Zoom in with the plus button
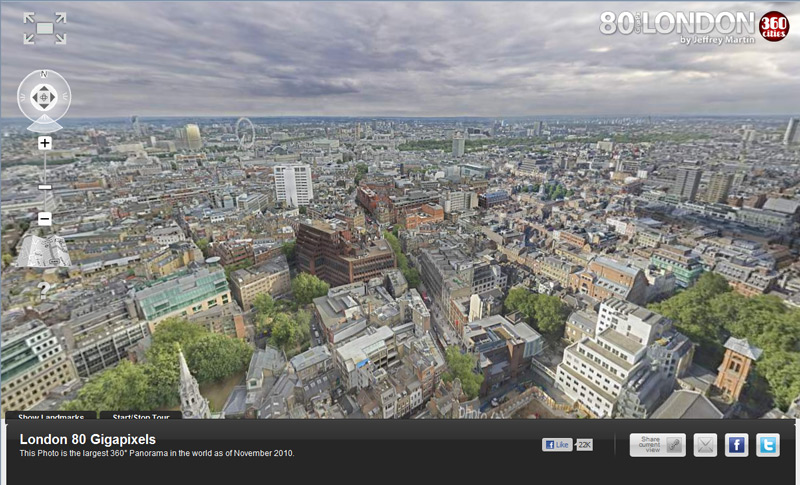The height and width of the screenshot is (485, 800). coord(45,143)
